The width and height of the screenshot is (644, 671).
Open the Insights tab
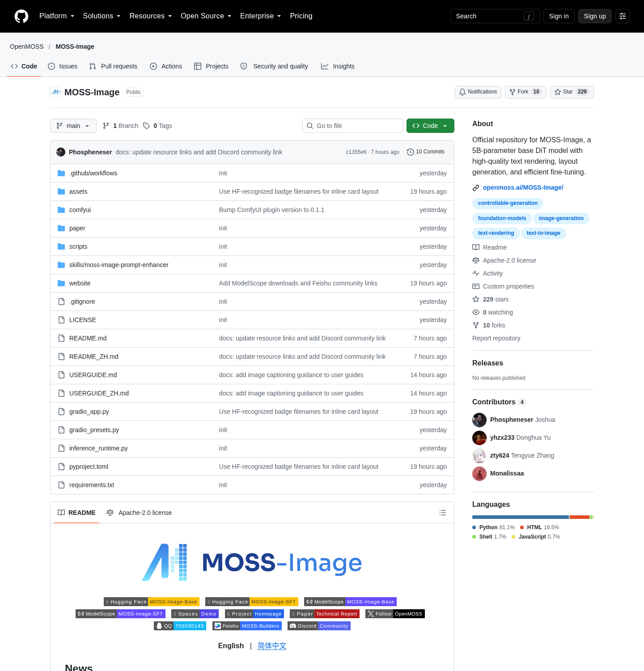pyautogui.click(x=338, y=66)
